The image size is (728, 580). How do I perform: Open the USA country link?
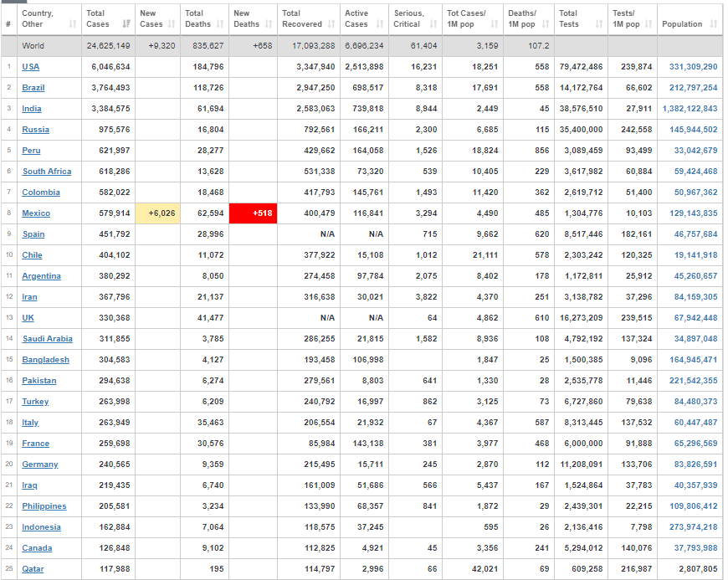pos(30,67)
